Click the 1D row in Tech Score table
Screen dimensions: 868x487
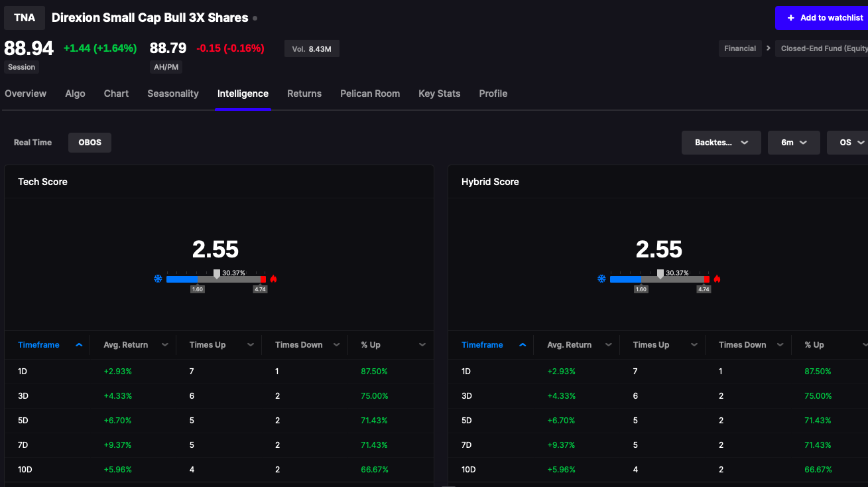[219, 372]
